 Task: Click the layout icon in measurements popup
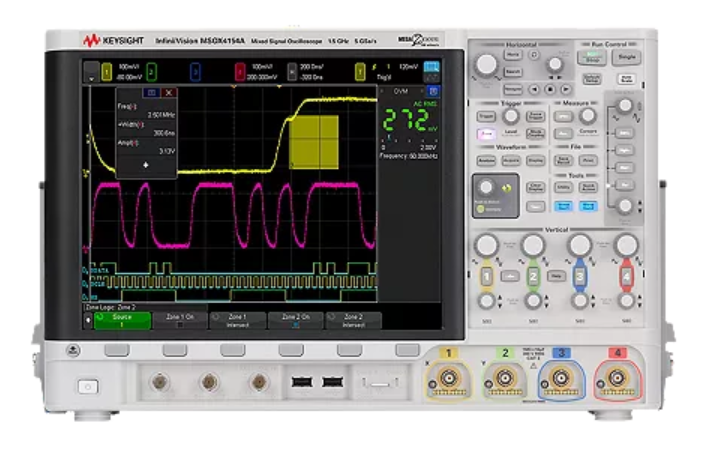coord(151,93)
